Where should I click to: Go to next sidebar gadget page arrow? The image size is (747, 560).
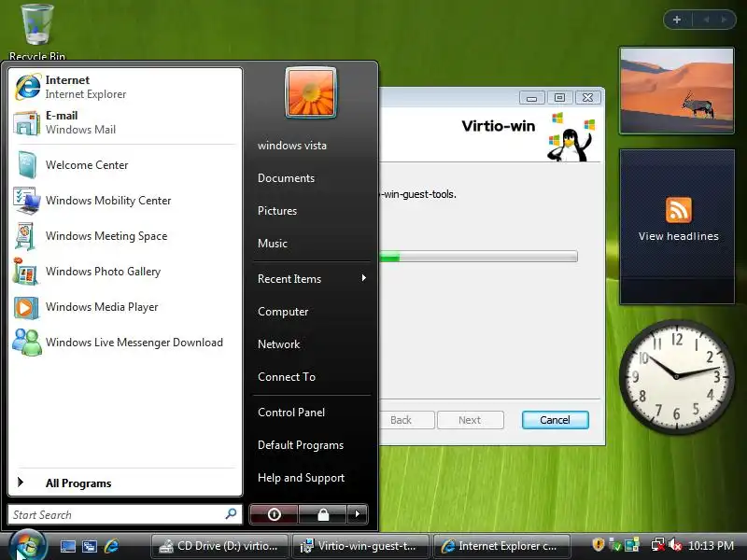(x=724, y=20)
